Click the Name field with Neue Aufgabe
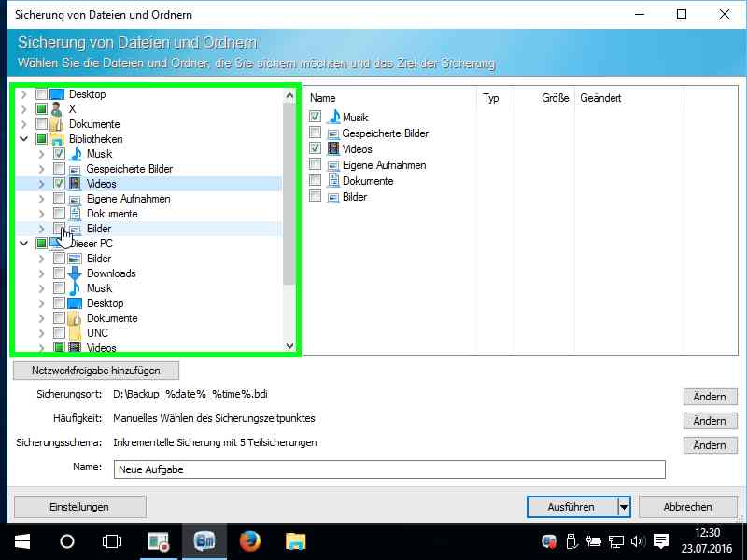The width and height of the screenshot is (747, 560). tap(389, 469)
